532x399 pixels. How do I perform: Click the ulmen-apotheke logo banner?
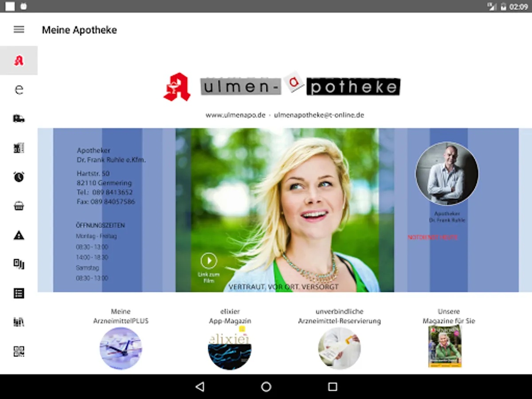point(301,86)
